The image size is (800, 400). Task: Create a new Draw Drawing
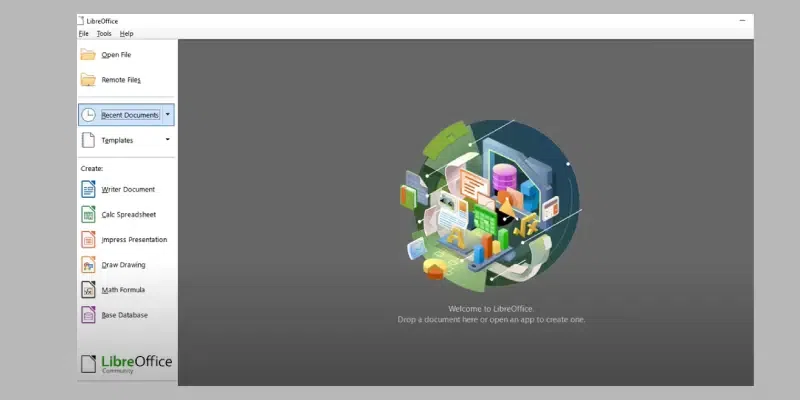click(x=123, y=265)
